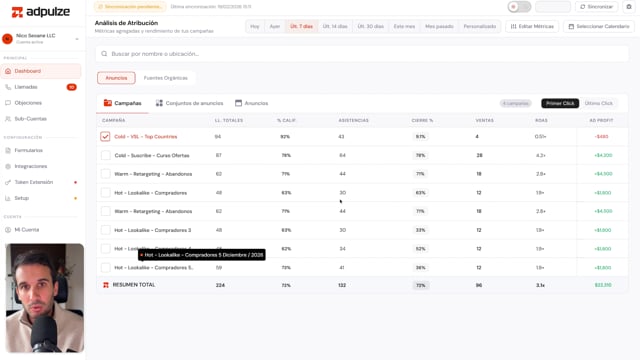Click the Hot - Lookalike - Compradores 3 row name
640x360 pixels.
pos(153,230)
